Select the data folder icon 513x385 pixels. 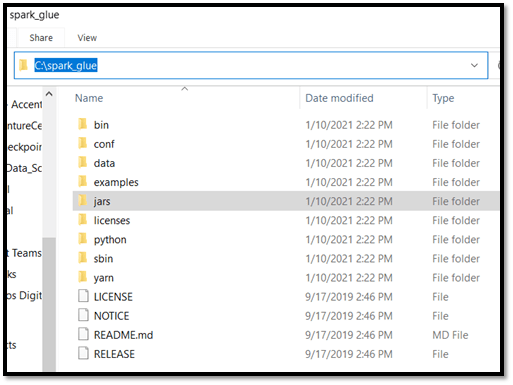coord(83,162)
